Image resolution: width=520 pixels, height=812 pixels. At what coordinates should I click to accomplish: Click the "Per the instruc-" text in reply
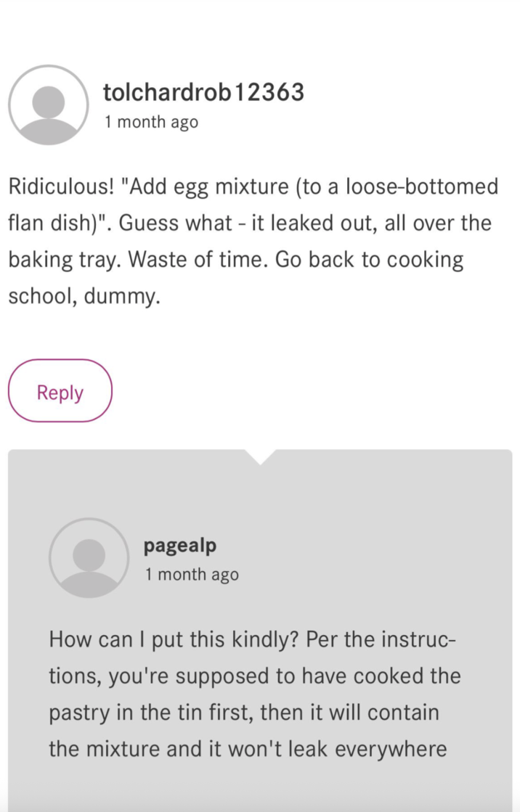tap(381, 640)
